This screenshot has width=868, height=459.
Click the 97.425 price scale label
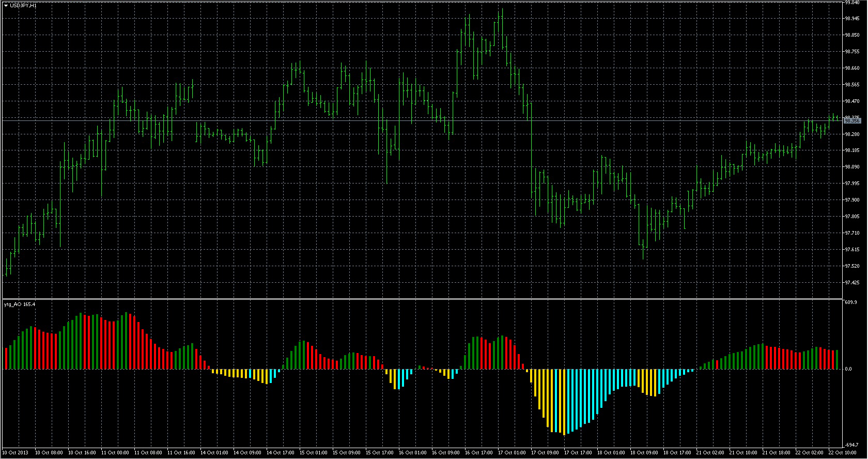pos(852,283)
